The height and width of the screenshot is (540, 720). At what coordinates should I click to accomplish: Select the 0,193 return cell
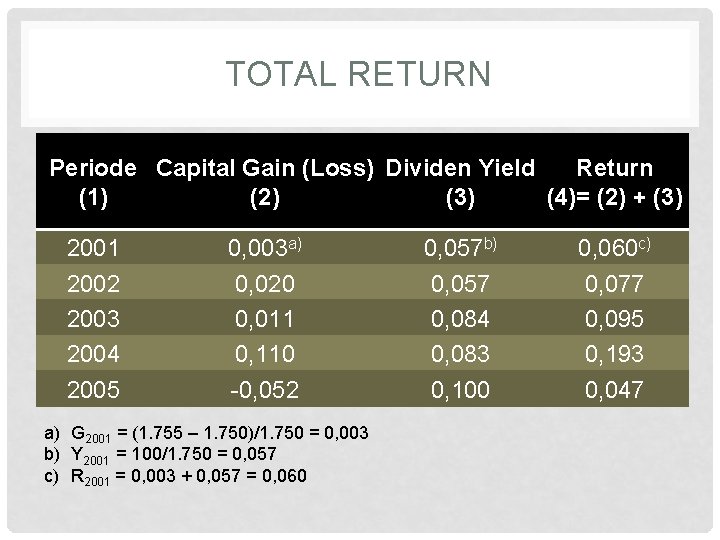[613, 354]
